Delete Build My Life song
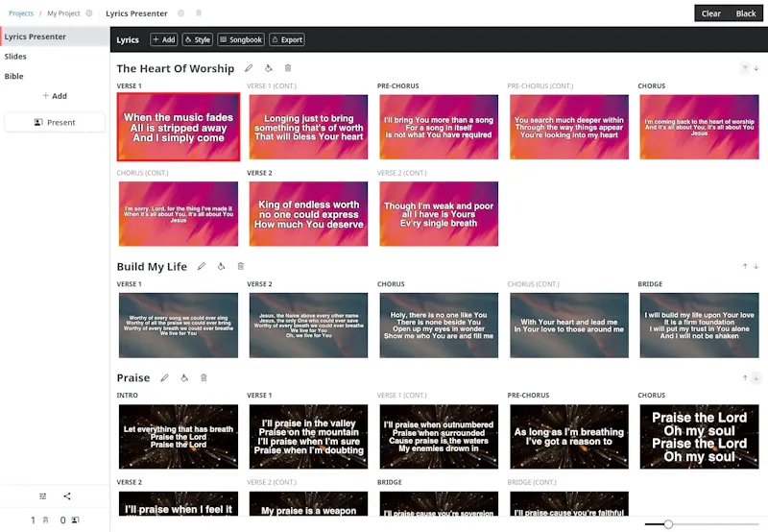The width and height of the screenshot is (768, 532). coord(241,266)
